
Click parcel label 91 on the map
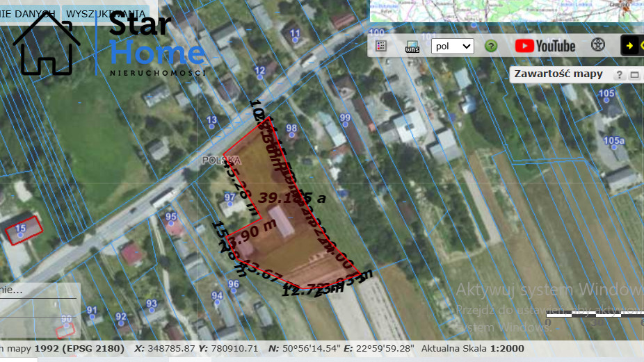(92, 311)
